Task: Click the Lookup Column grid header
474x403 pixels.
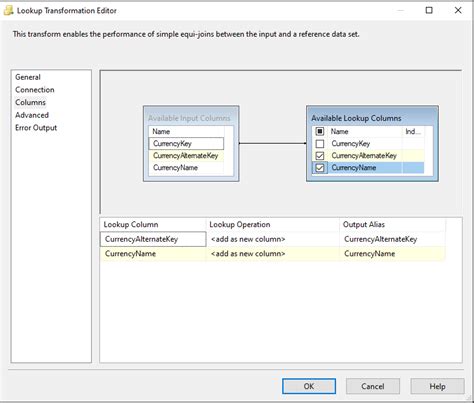Action: coord(153,224)
